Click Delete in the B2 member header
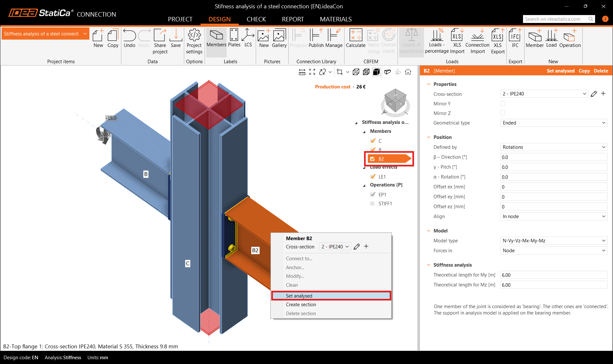The height and width of the screenshot is (364, 613). [601, 71]
